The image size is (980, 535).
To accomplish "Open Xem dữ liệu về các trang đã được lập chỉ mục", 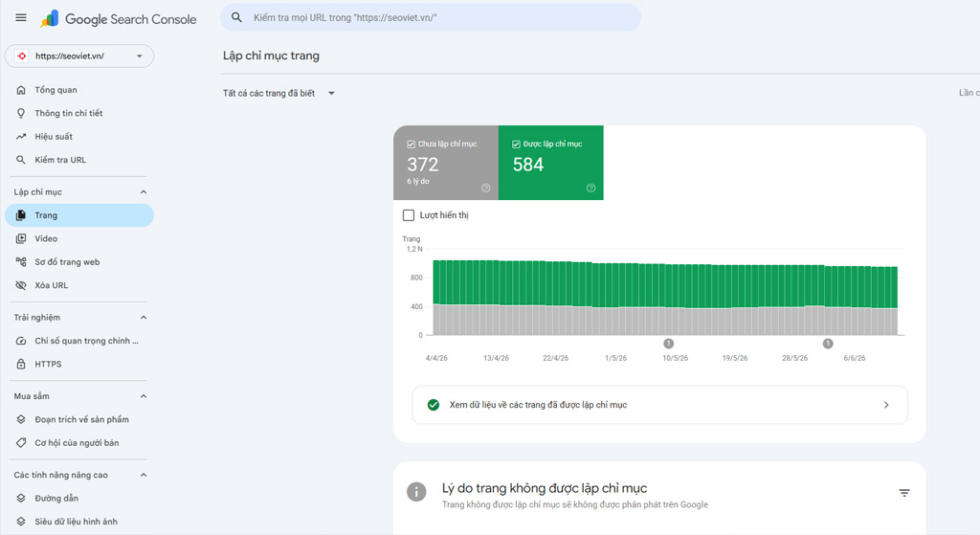I will (660, 405).
